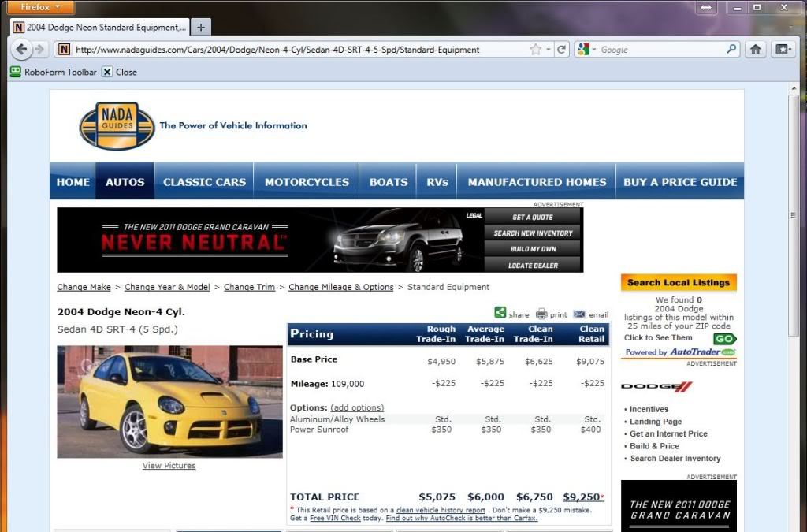
Task: Click the green GO button for listings
Action: [x=725, y=339]
